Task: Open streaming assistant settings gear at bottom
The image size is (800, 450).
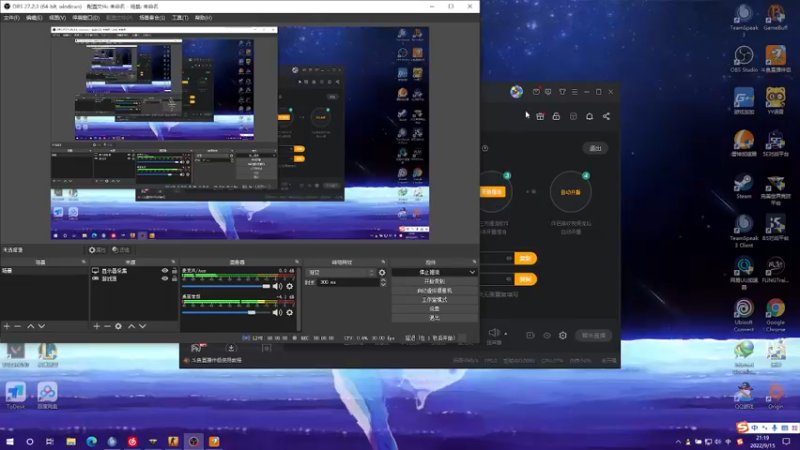Action: coord(563,335)
